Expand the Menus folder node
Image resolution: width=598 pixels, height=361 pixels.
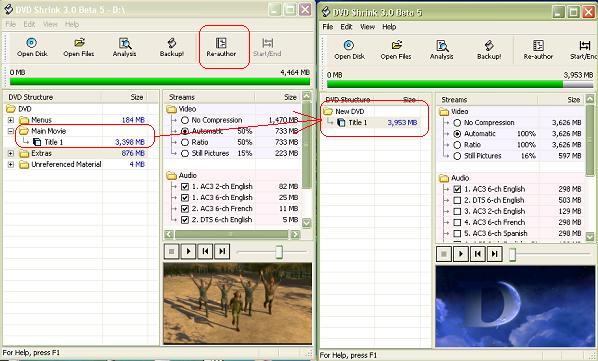tap(11, 120)
